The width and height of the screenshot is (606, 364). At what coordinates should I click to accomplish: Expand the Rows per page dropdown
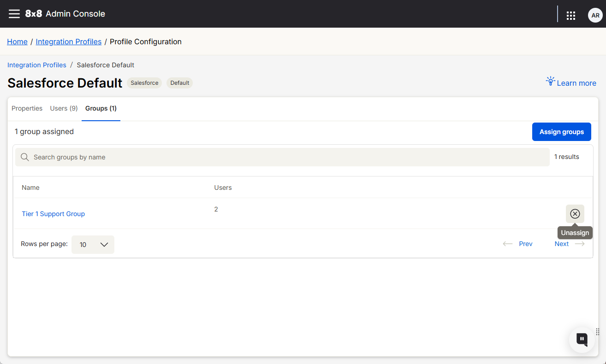click(x=93, y=245)
